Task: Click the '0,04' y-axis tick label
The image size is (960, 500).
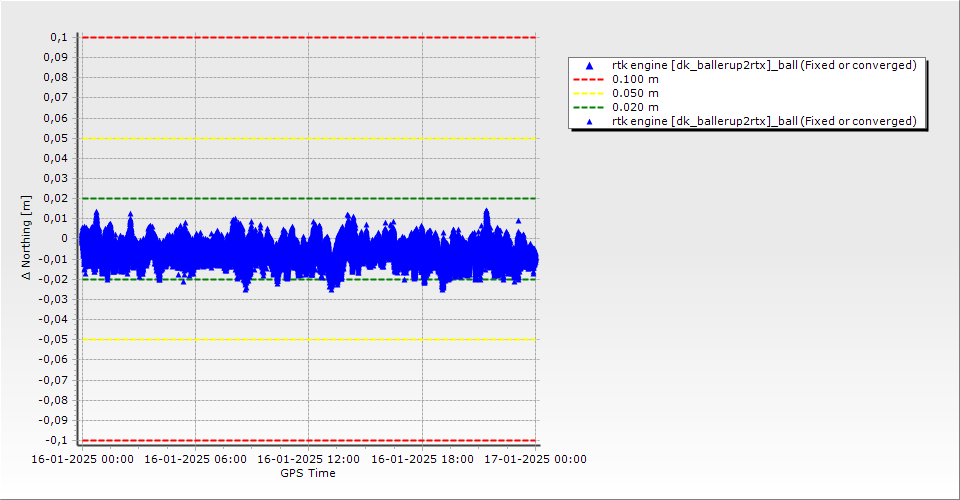Action: tap(56, 159)
